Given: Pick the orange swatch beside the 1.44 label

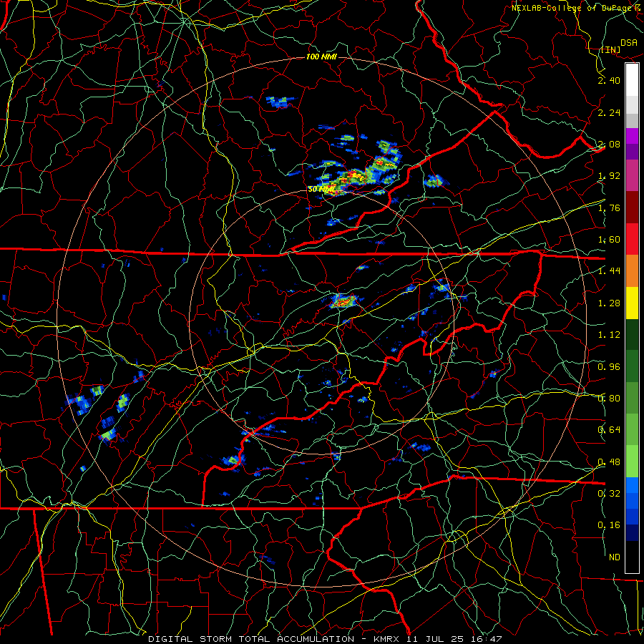Looking at the screenshot, I should tap(632, 271).
